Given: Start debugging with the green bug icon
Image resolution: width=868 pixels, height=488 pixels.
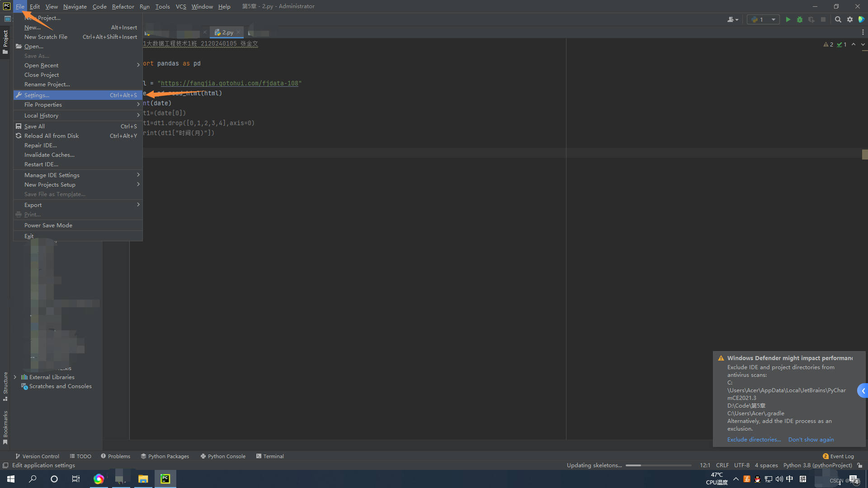Looking at the screenshot, I should 800,19.
